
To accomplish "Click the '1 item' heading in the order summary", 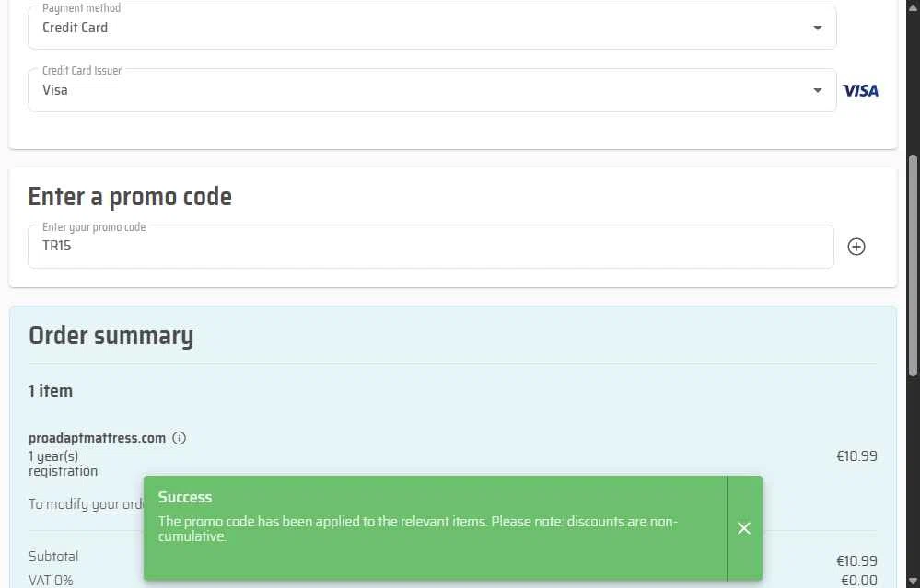I will tap(51, 391).
